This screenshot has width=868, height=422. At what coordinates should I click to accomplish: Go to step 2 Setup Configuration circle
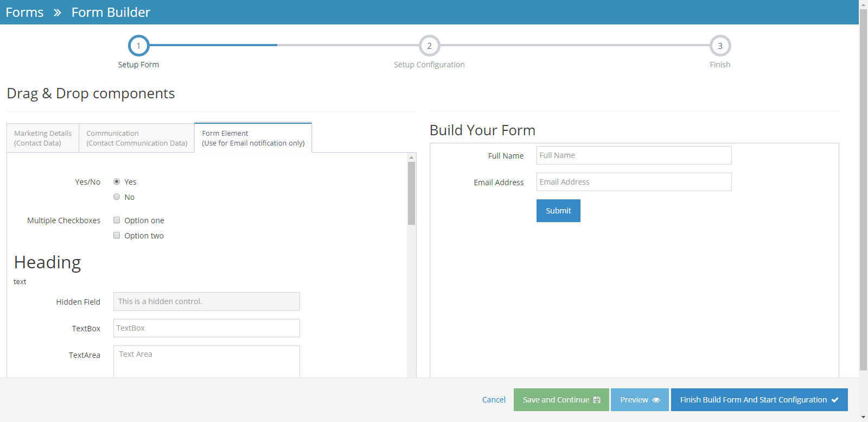coord(429,46)
